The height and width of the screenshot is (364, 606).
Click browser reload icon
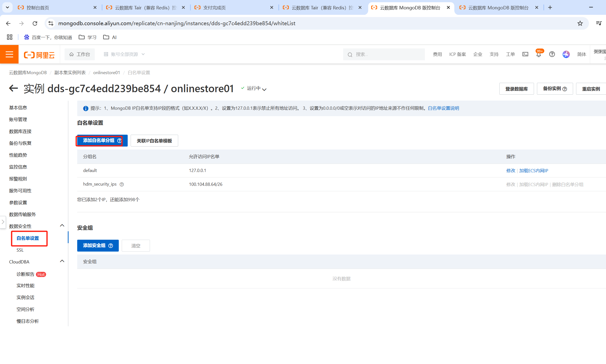pyautogui.click(x=35, y=23)
